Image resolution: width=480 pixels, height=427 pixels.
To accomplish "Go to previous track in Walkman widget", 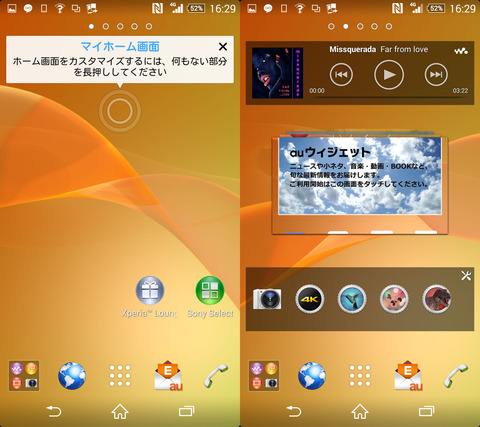I will click(341, 75).
